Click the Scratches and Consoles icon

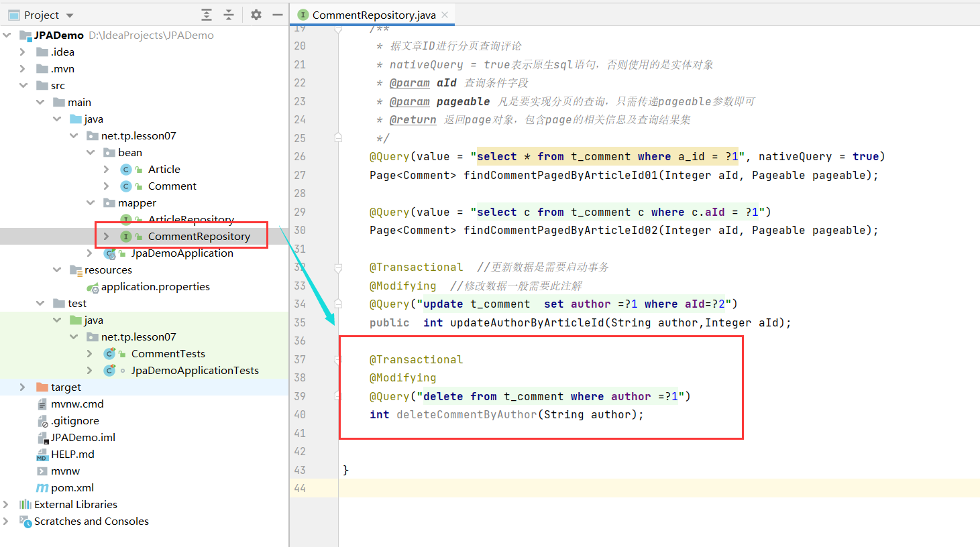[x=25, y=522]
